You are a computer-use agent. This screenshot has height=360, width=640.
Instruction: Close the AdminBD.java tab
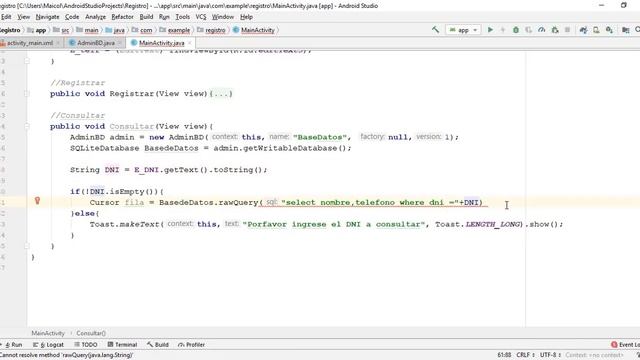pyautogui.click(x=120, y=43)
